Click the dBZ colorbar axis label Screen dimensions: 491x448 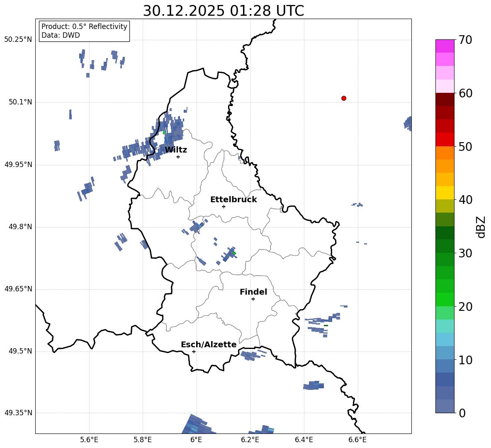click(481, 227)
